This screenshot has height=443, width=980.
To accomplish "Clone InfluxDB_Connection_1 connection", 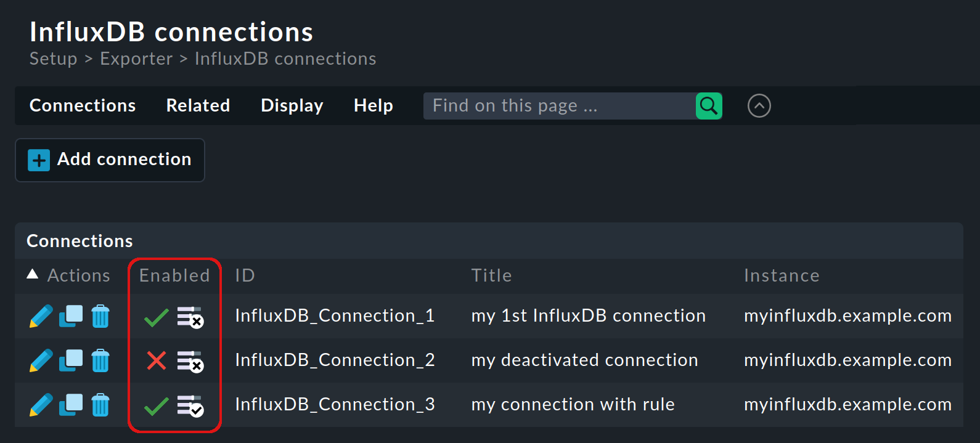I will 71,316.
